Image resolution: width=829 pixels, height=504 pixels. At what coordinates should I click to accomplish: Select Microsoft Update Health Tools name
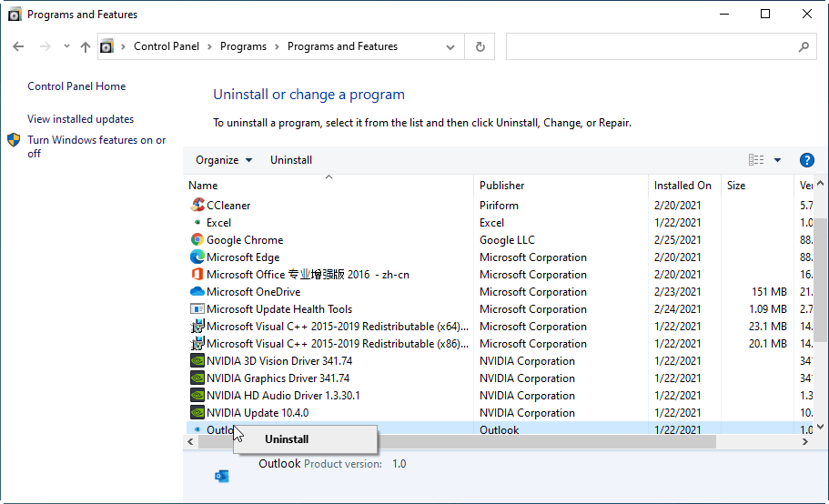coord(279,309)
